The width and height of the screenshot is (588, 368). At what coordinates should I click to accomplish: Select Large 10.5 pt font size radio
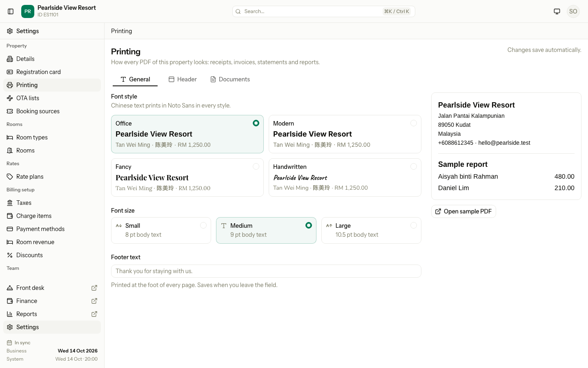pos(414,225)
